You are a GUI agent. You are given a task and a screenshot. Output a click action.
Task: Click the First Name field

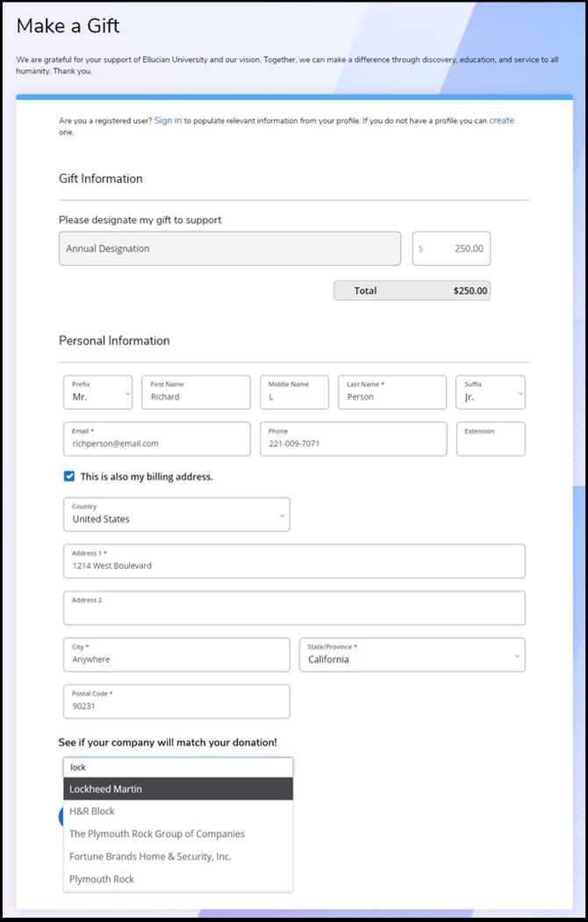pos(196,393)
